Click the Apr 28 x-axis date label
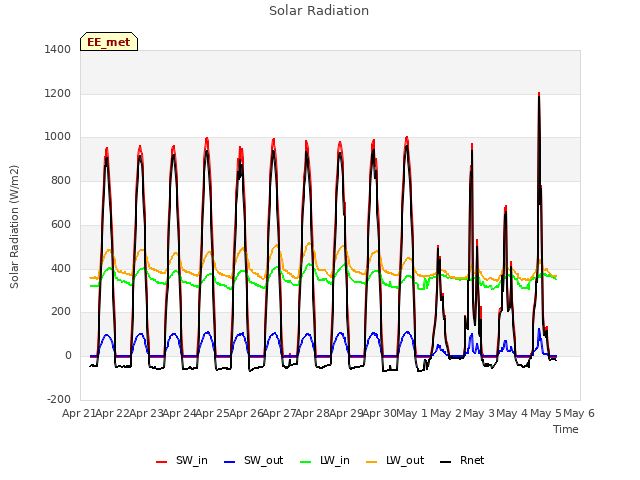Screen dimensions: 640x480 [x=313, y=413]
